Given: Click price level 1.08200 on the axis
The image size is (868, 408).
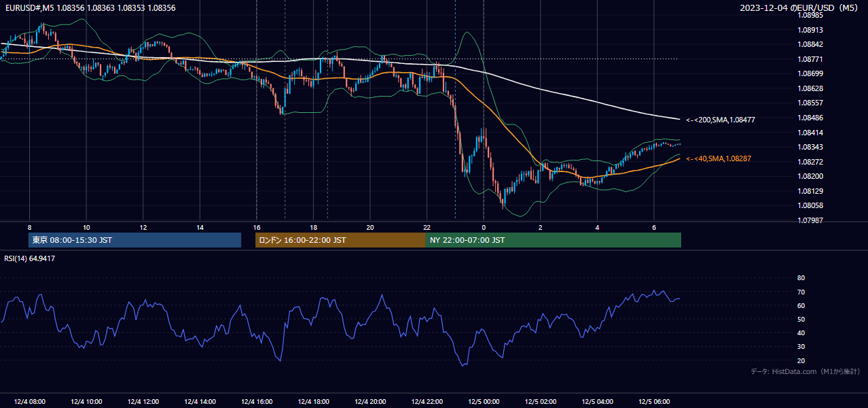Looking at the screenshot, I should click(810, 176).
